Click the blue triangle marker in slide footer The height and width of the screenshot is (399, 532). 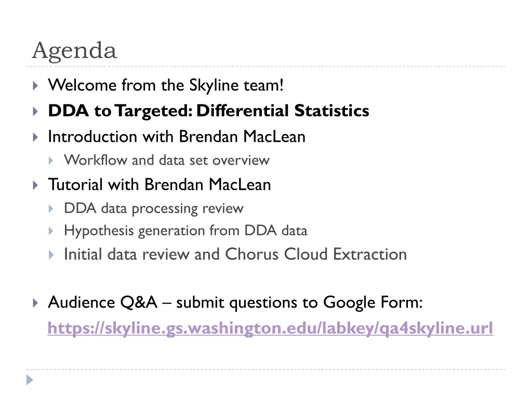click(30, 380)
